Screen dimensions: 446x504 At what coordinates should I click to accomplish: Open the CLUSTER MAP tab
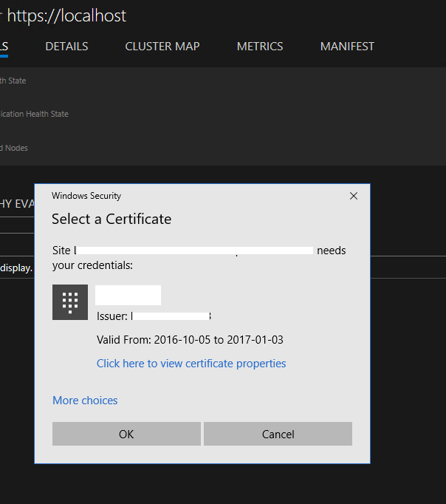(x=162, y=47)
